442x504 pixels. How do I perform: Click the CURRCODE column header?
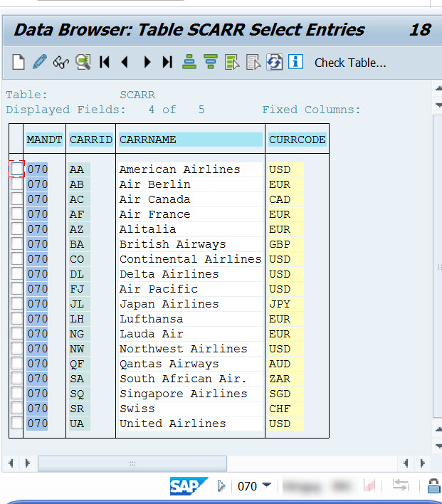[x=298, y=140]
